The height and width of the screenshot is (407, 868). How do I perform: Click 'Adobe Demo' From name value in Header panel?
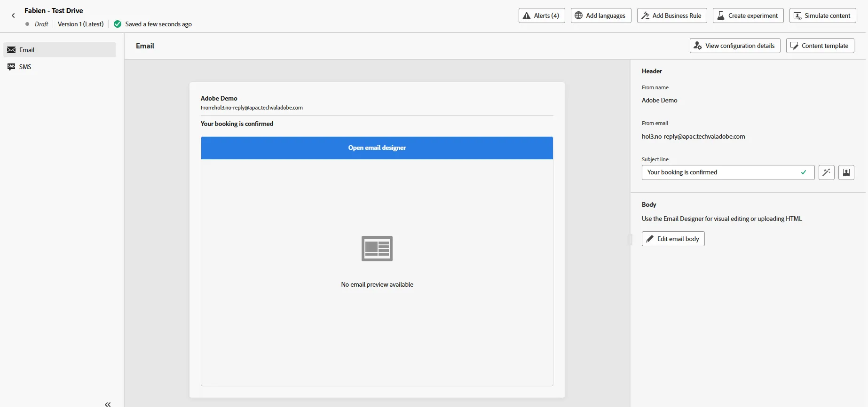[659, 101]
